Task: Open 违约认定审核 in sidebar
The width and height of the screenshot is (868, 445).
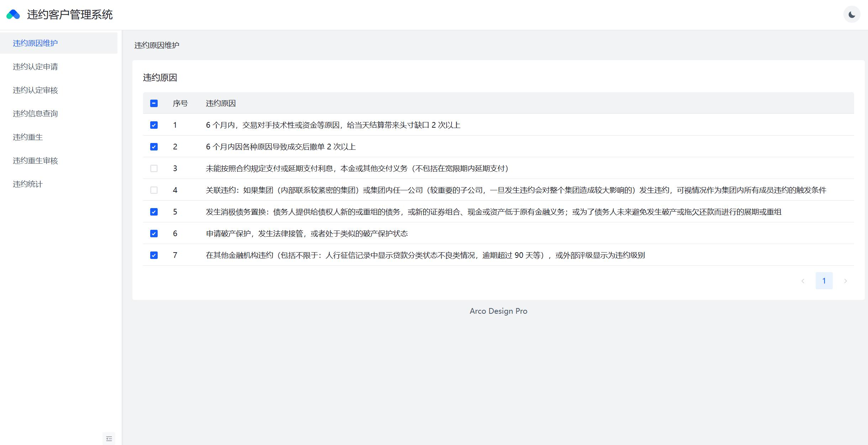Action: click(x=35, y=90)
